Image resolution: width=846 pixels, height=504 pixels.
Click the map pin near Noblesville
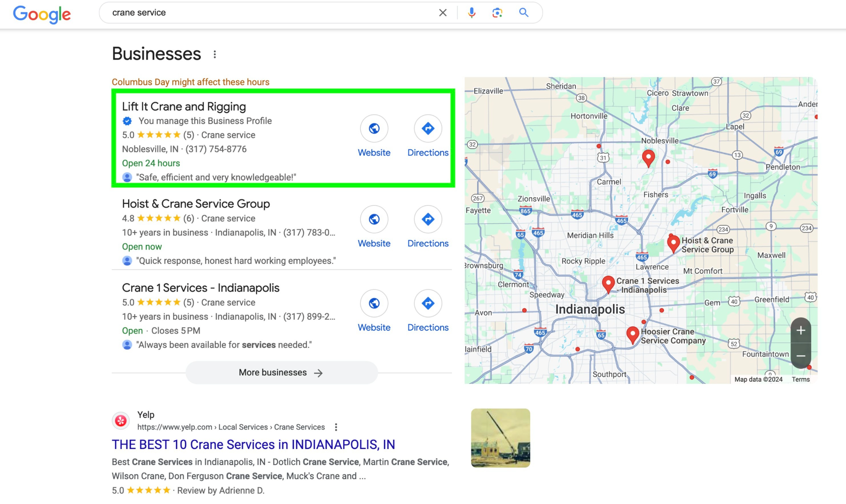pyautogui.click(x=649, y=158)
